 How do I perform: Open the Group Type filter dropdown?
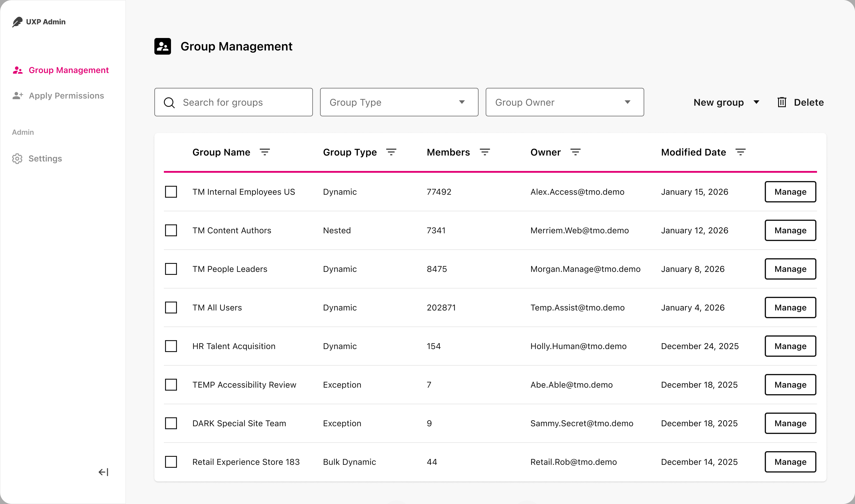399,102
